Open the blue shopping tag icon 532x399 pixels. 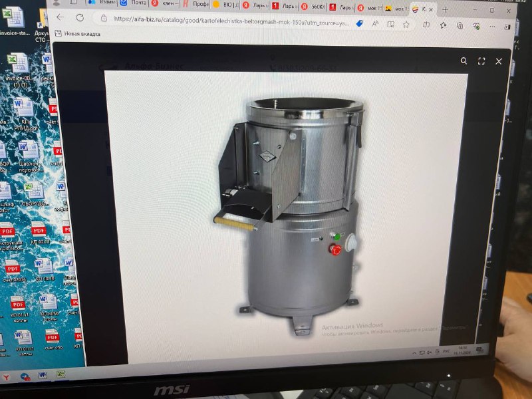[359, 23]
